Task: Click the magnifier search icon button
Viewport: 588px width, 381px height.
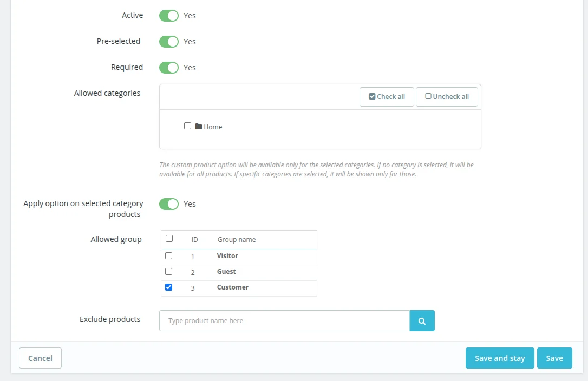Action: [x=422, y=320]
